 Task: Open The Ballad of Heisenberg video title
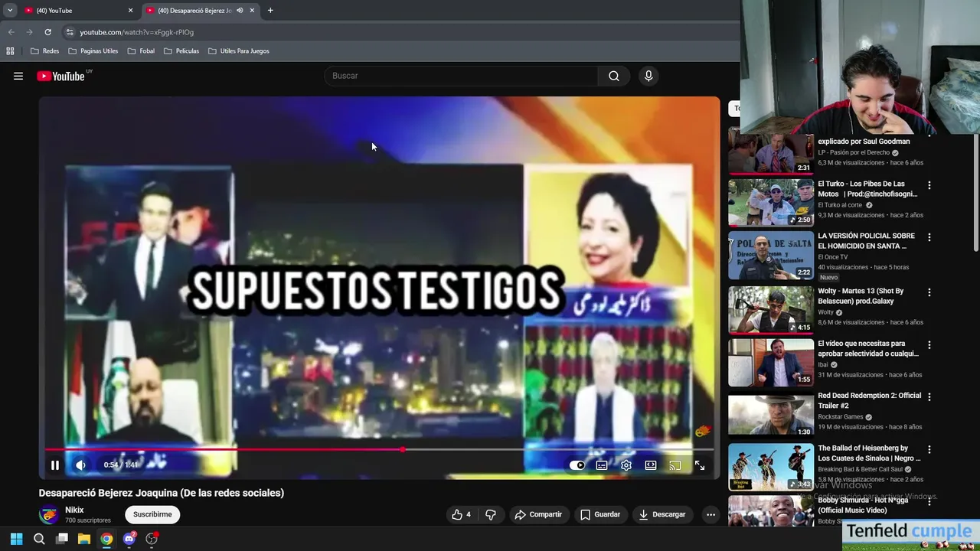point(869,453)
